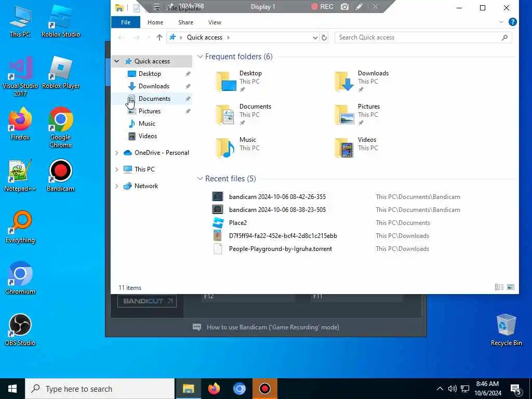Image resolution: width=532 pixels, height=399 pixels.
Task: Refresh the Quick access view
Action: [324, 37]
